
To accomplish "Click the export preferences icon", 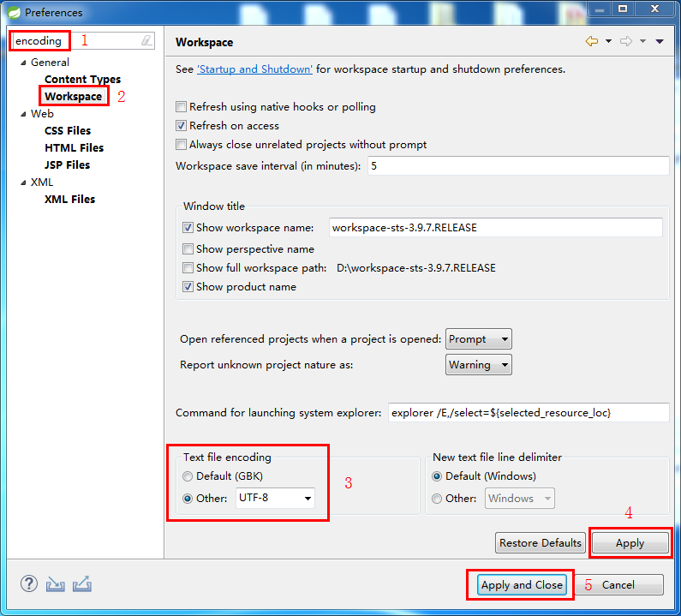I will point(82,584).
